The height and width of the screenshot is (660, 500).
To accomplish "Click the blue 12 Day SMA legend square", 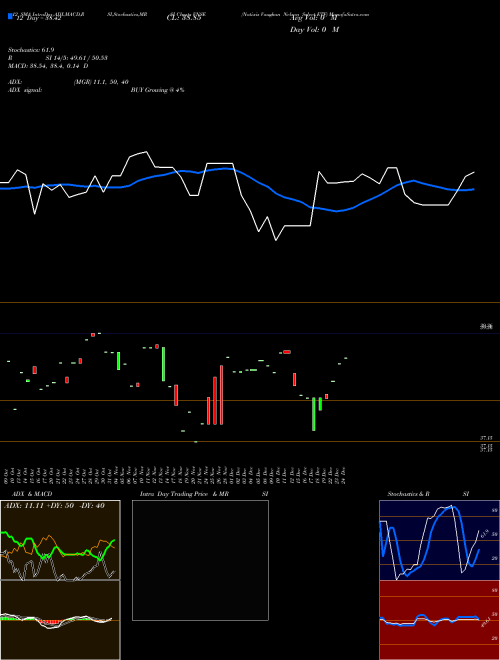I will click(x=11, y=16).
